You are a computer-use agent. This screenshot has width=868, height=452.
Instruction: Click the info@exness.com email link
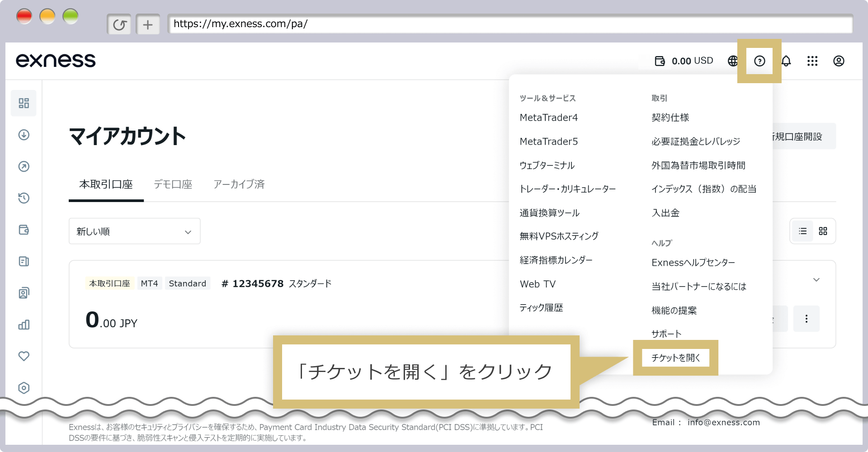[x=724, y=422]
